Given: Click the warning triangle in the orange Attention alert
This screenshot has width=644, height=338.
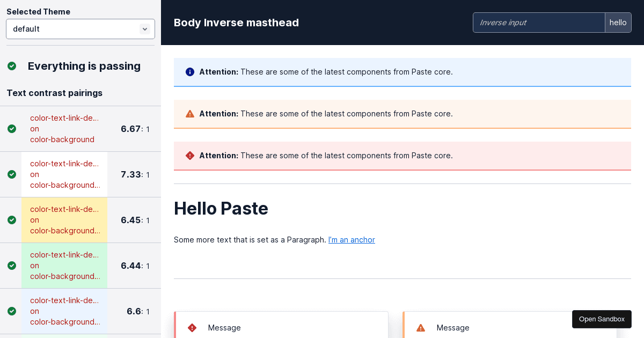Looking at the screenshot, I should 190,114.
